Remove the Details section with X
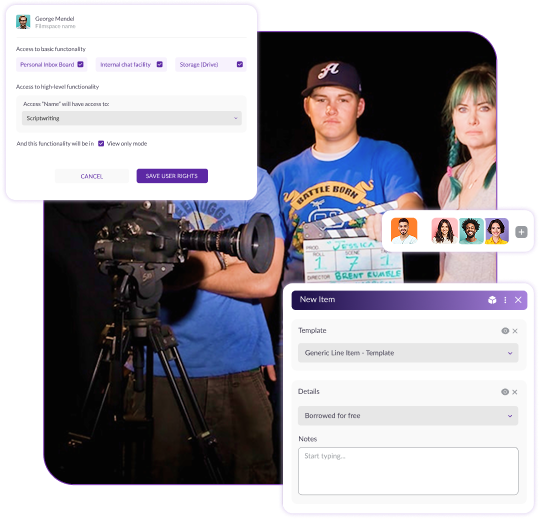539x519 pixels. click(515, 392)
